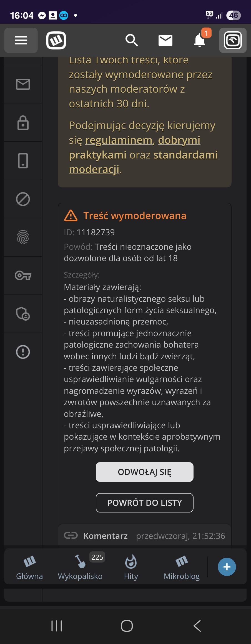The width and height of the screenshot is (251, 644).
Task: Tap the Wykop logo
Action: (56, 40)
